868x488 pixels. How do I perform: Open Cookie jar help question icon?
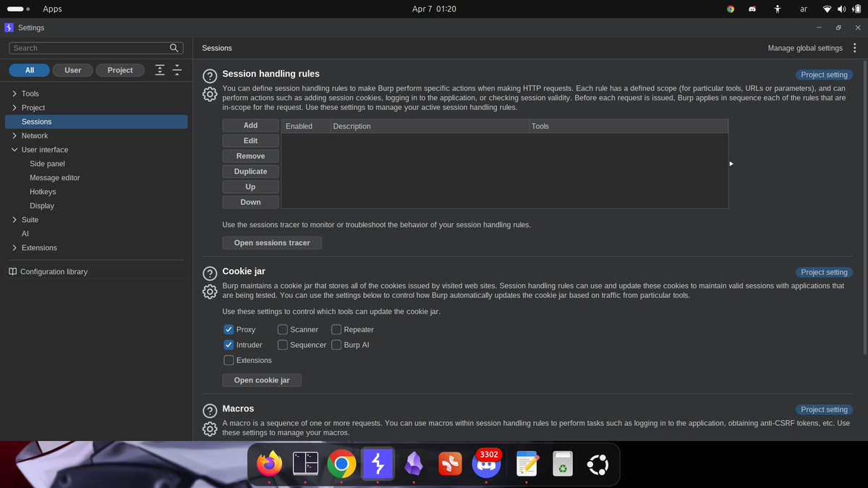pyautogui.click(x=210, y=273)
